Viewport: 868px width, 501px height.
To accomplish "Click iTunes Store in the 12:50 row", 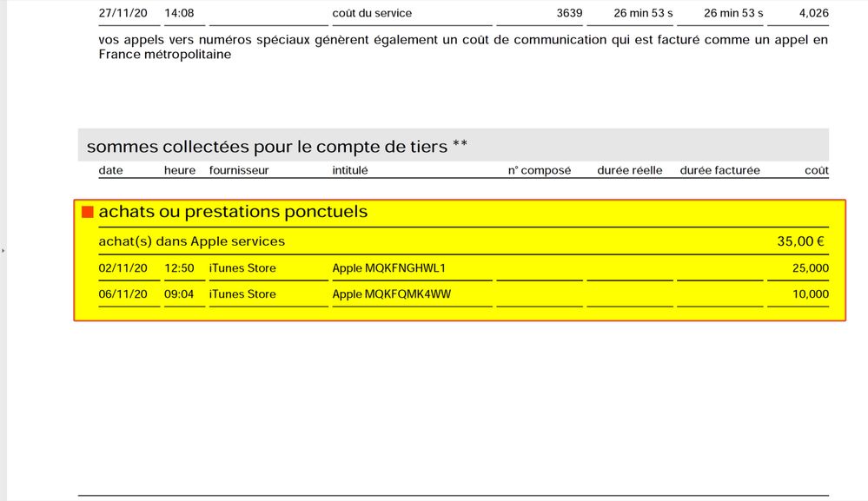I will click(x=242, y=268).
